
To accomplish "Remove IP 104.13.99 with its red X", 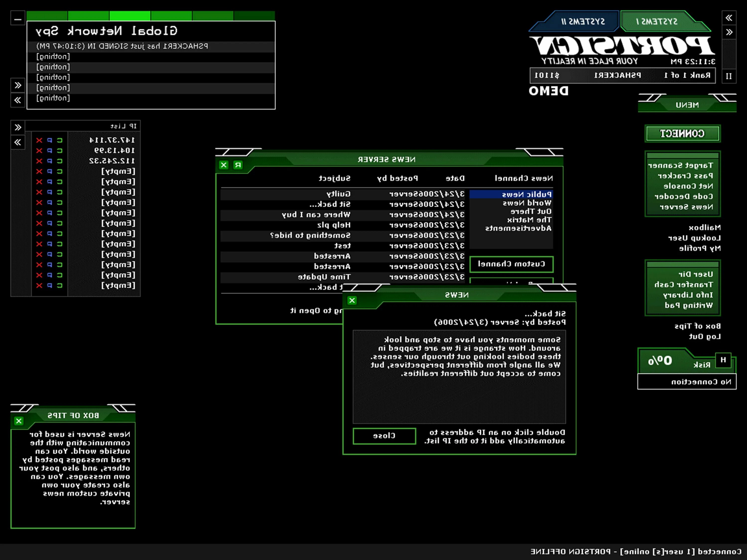I will click(x=39, y=151).
